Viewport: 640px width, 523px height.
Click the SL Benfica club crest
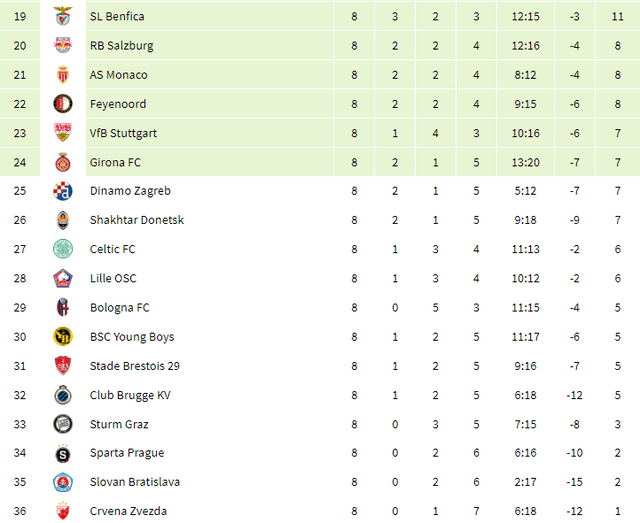pyautogui.click(x=63, y=17)
